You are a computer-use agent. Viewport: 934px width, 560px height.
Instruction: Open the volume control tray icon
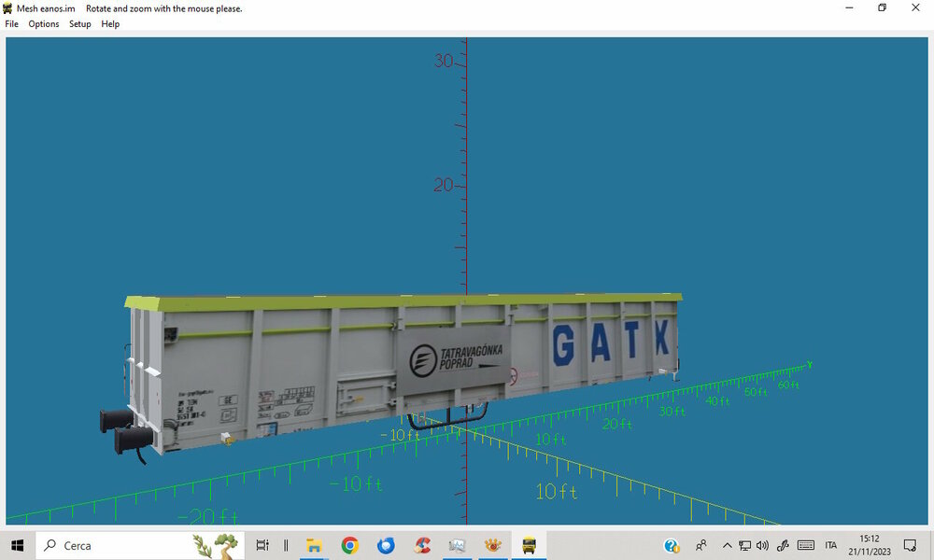(762, 545)
